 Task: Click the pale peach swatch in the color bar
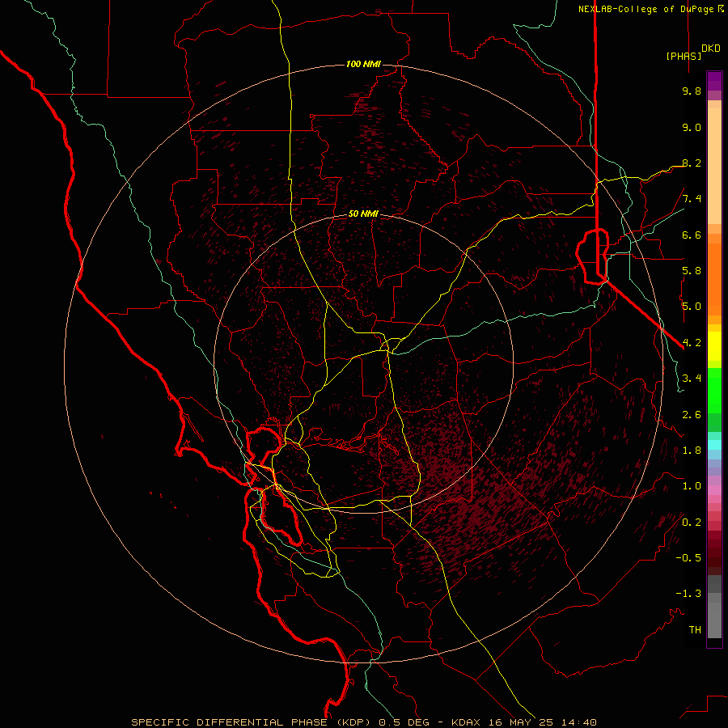point(714,166)
